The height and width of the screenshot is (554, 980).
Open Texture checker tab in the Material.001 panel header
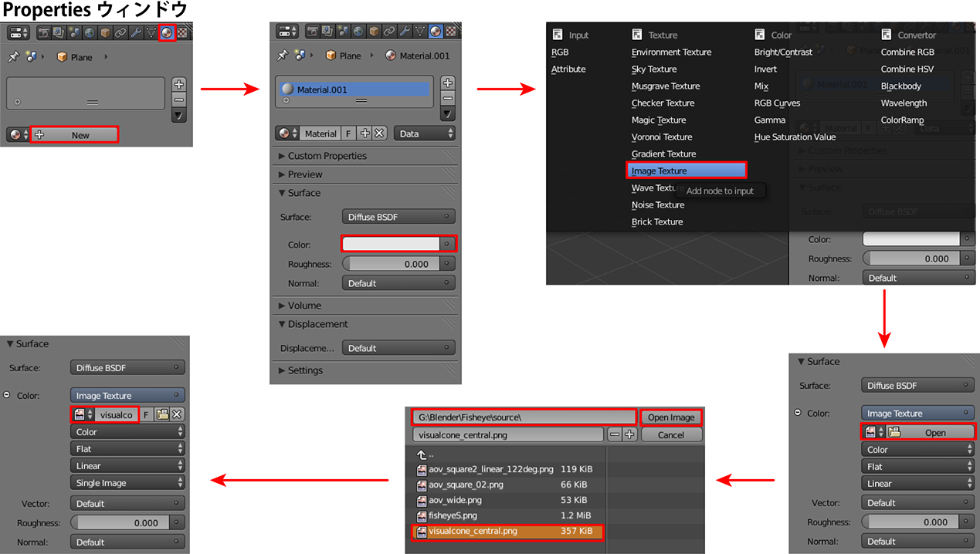[x=451, y=32]
